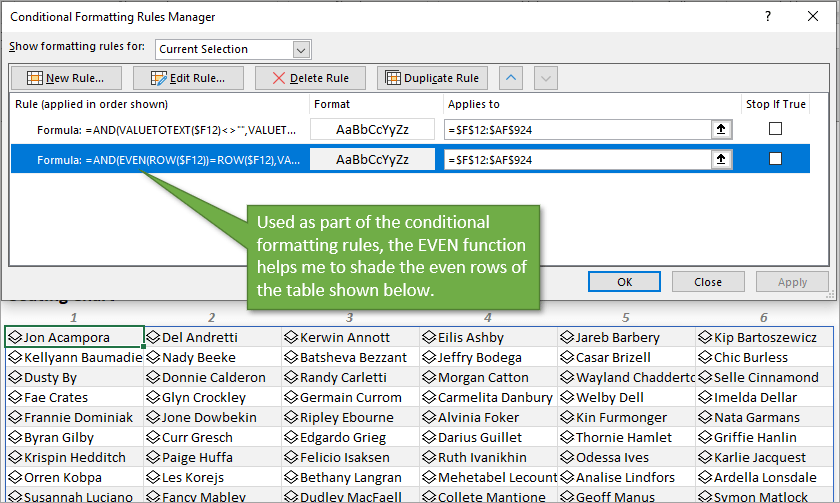Click the first rule's AaBbCcYyZz format preview
This screenshot has height=503, width=840.
coord(373,130)
